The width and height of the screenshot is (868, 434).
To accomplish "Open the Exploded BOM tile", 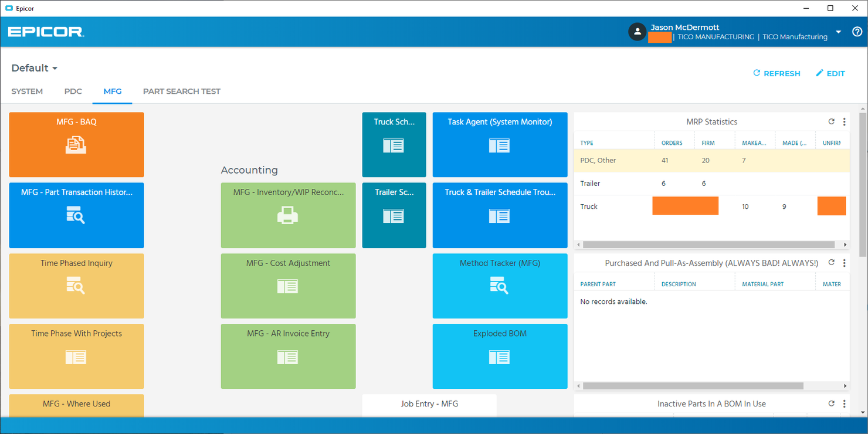I will click(500, 356).
